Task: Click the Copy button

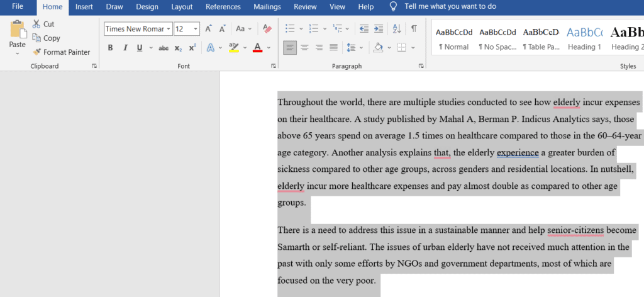Action: (x=45, y=38)
